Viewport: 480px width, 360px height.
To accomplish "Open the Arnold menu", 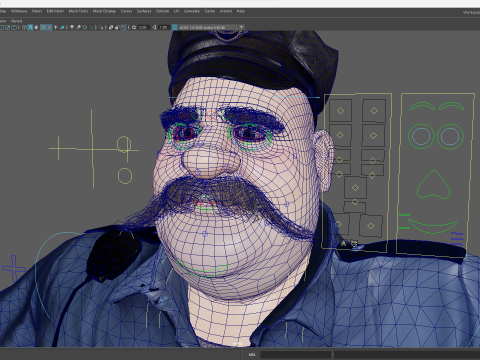I will (x=226, y=11).
